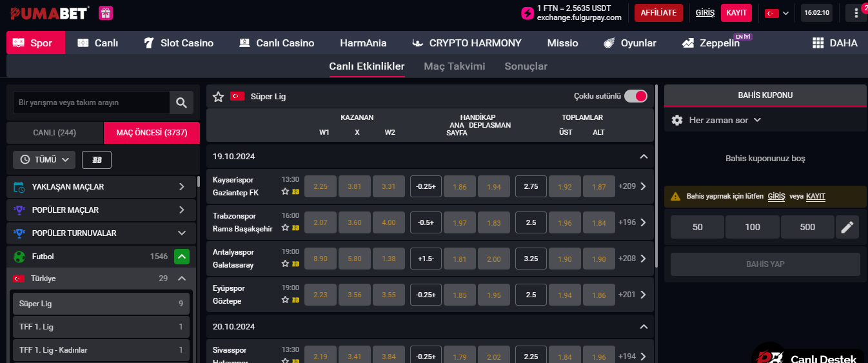Viewport: 868px width, 363px height.
Task: Open the language flag dropdown
Action: [x=777, y=13]
